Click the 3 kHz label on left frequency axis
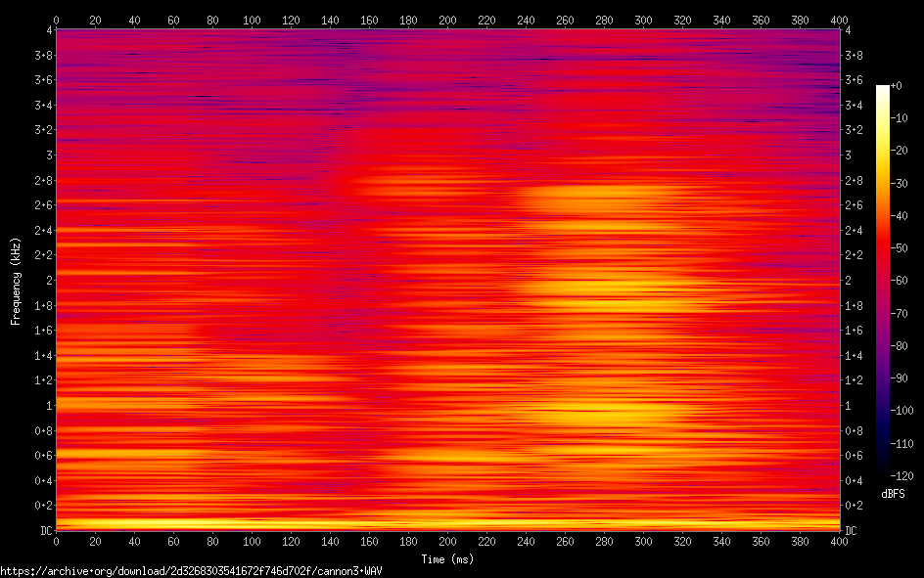The width and height of the screenshot is (924, 578). coord(46,155)
